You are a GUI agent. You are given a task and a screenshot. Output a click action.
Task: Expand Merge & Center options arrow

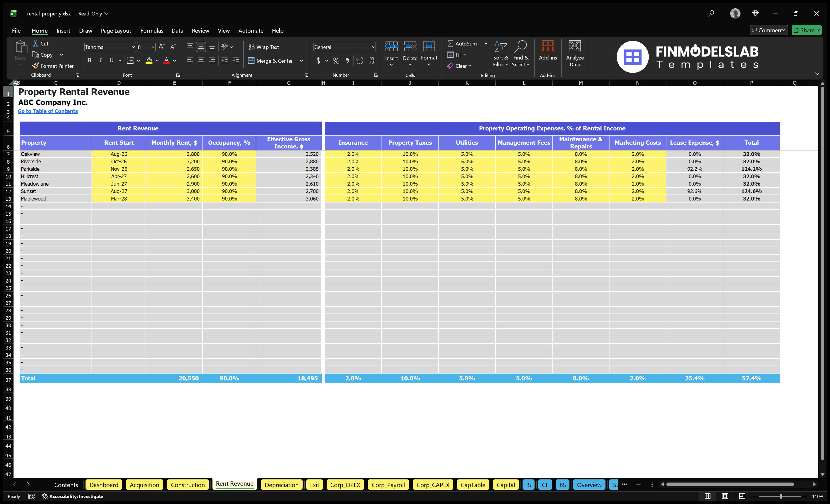301,61
